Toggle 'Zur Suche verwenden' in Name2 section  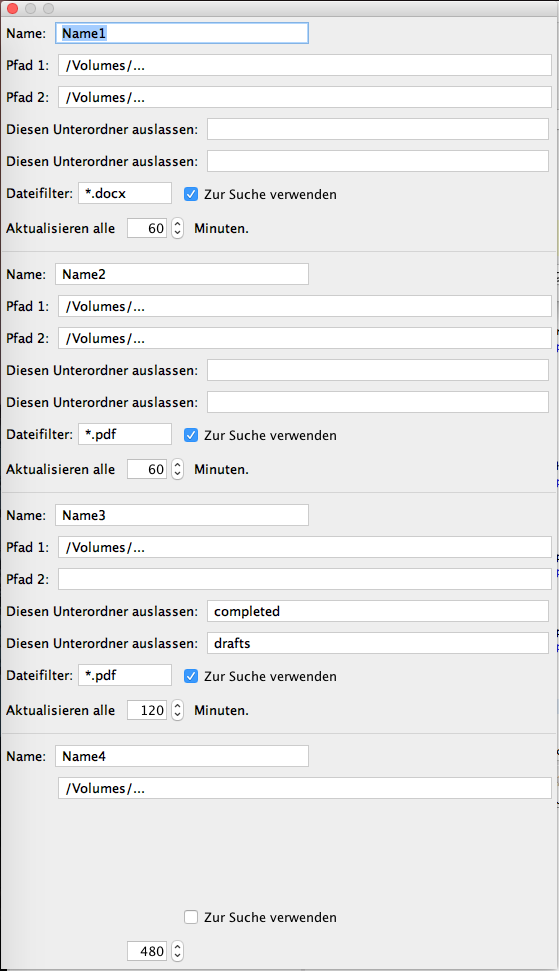[191, 435]
